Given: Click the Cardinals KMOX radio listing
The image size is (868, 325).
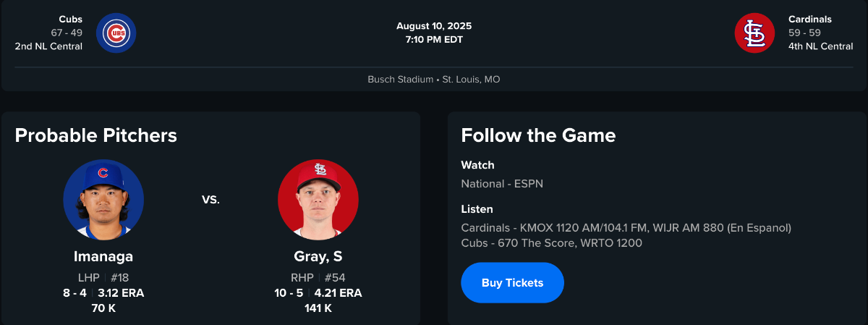Looking at the screenshot, I should 626,228.
